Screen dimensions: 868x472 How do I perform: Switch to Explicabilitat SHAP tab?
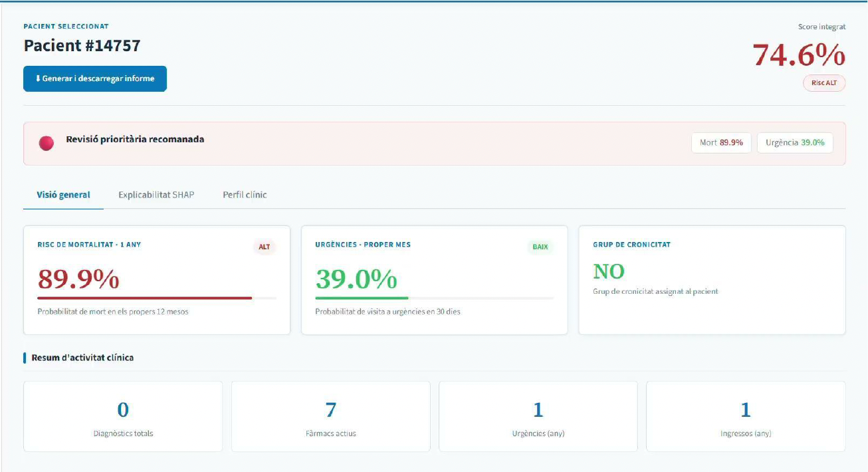coord(156,195)
